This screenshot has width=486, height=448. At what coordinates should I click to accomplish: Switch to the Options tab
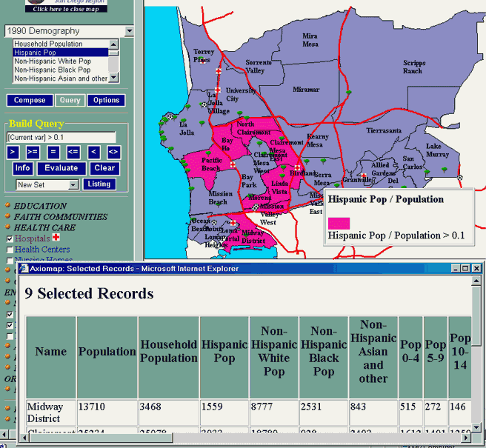(106, 101)
